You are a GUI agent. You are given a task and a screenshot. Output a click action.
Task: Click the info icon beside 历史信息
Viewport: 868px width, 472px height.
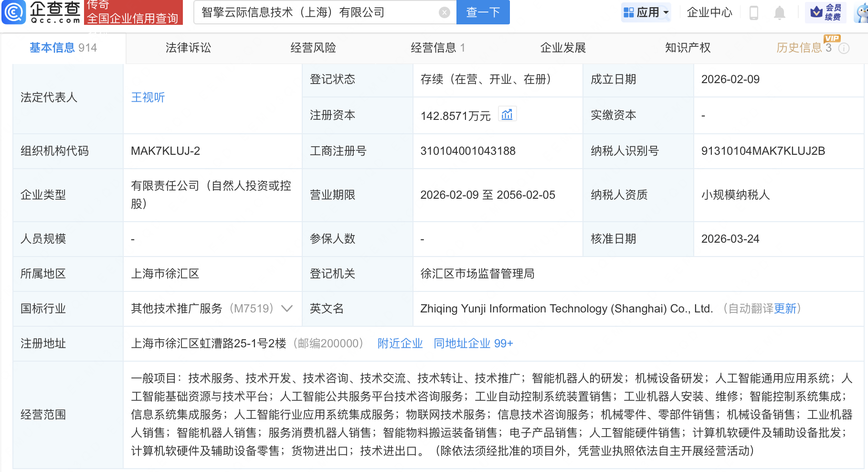pos(844,48)
